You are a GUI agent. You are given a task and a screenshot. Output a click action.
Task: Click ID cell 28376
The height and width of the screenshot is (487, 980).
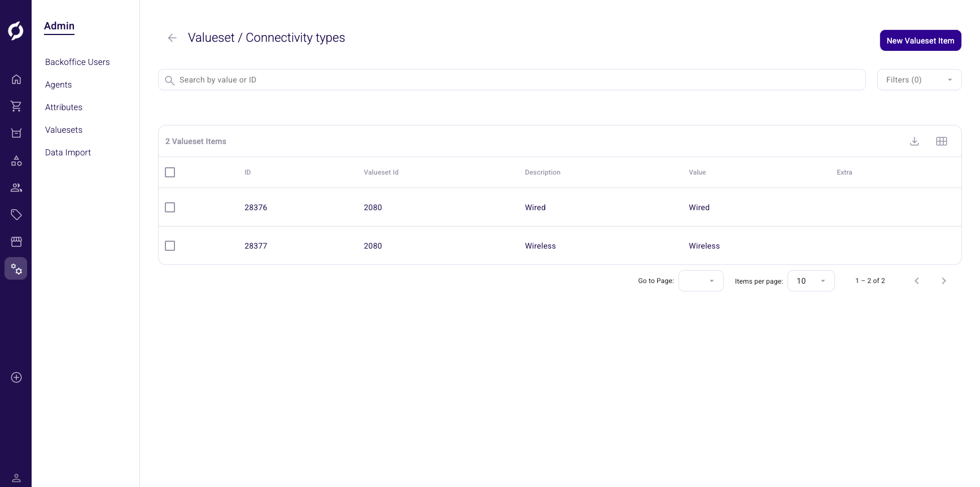click(x=256, y=207)
